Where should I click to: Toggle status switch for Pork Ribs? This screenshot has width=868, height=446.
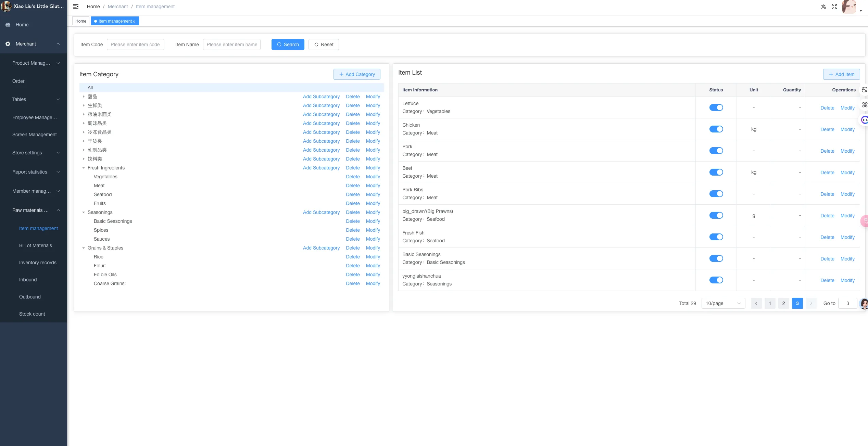click(x=716, y=194)
